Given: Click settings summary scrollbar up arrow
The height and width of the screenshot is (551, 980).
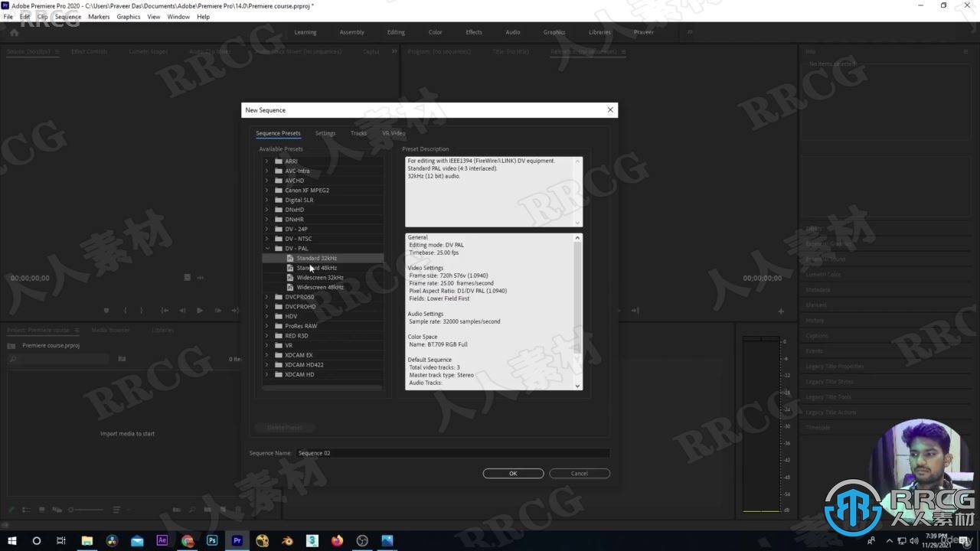Looking at the screenshot, I should tap(578, 237).
